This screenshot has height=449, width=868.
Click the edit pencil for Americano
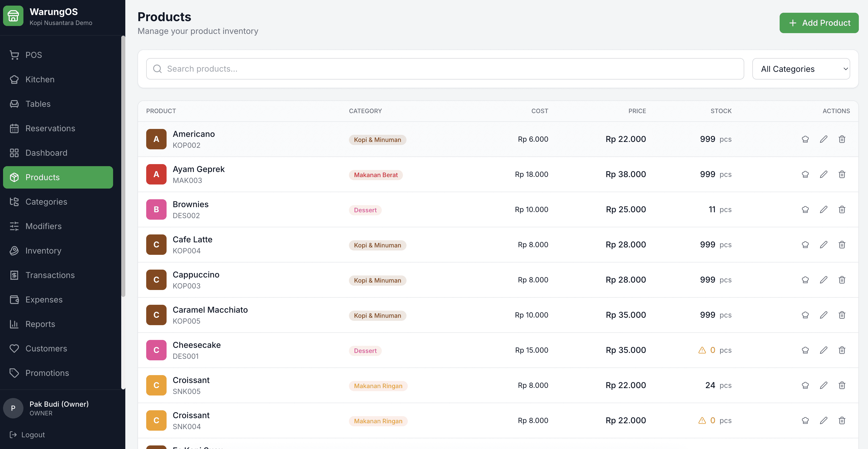pyautogui.click(x=823, y=139)
